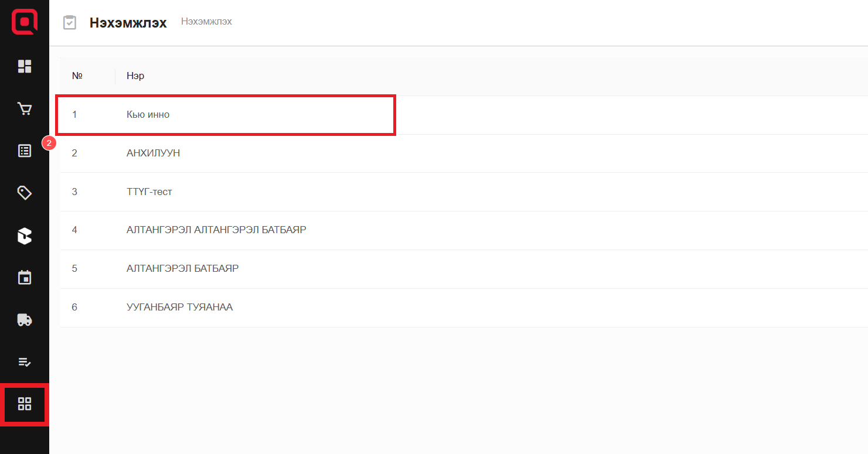
Task: Click the red Q logo in the sidebar
Action: point(25,22)
